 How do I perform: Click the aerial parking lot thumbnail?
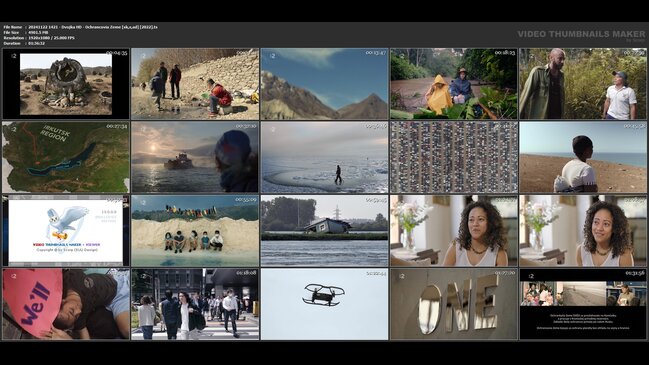point(454,157)
